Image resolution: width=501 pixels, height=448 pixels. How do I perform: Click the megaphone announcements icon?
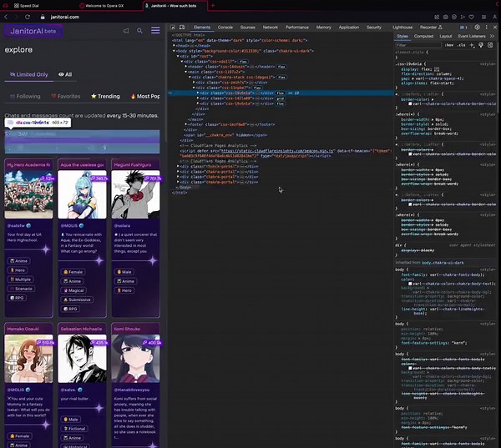coord(126,31)
